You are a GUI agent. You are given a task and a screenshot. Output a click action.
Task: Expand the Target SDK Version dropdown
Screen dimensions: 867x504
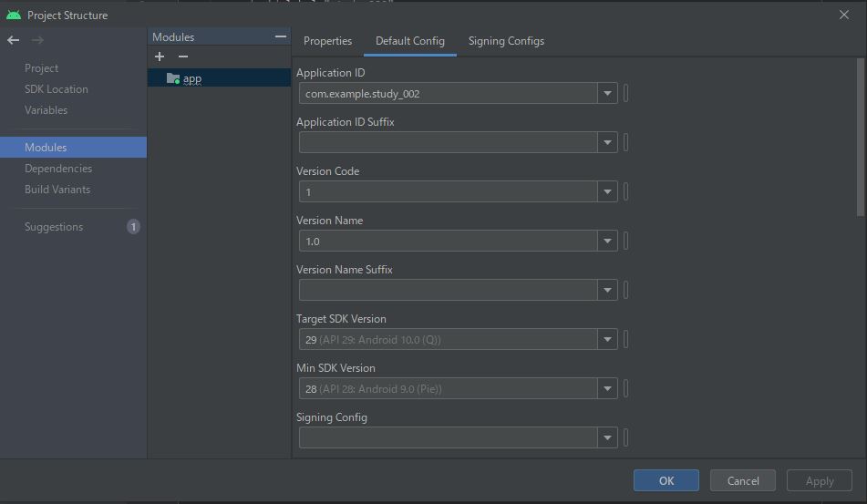[x=607, y=339]
